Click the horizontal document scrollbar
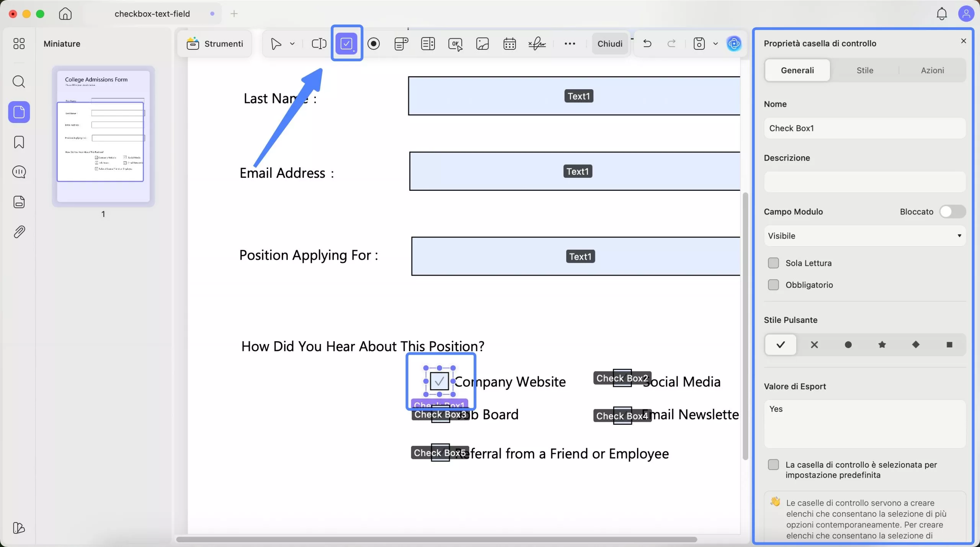The height and width of the screenshot is (547, 980). coord(436,539)
